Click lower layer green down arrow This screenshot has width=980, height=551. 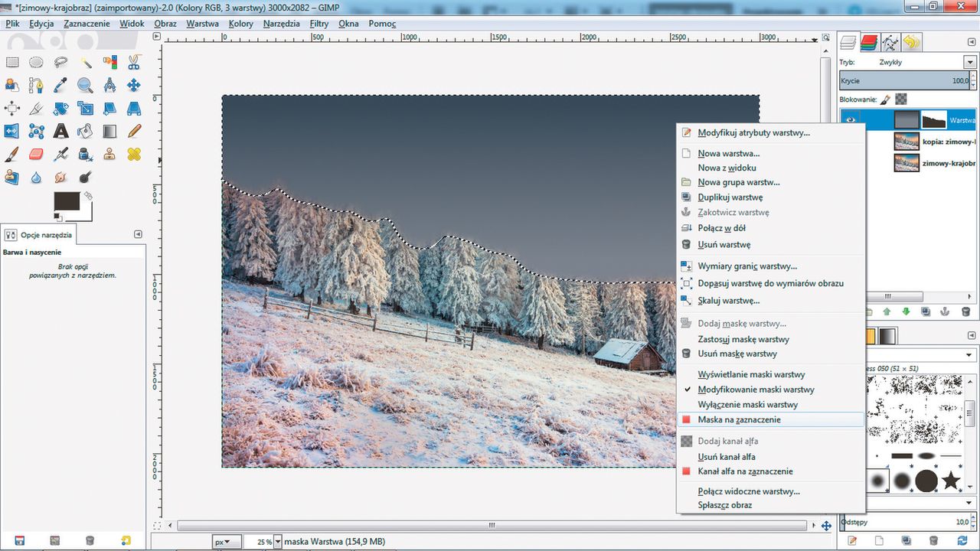pyautogui.click(x=906, y=311)
